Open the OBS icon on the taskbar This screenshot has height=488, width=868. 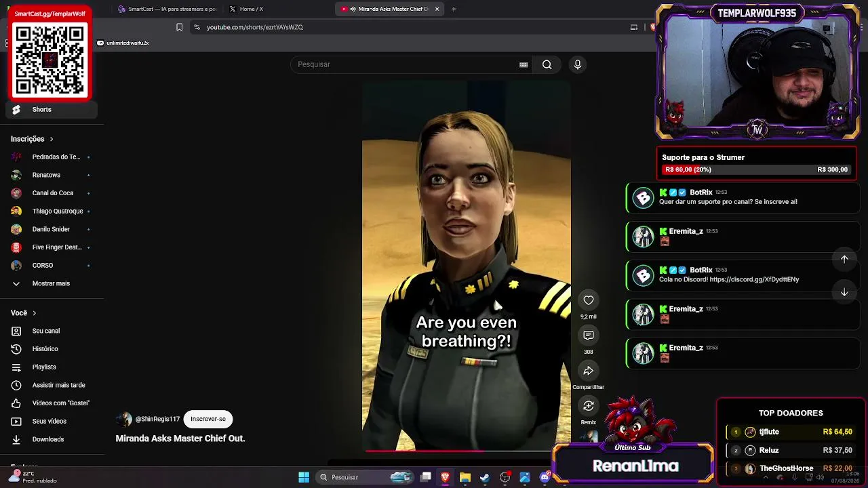505,477
